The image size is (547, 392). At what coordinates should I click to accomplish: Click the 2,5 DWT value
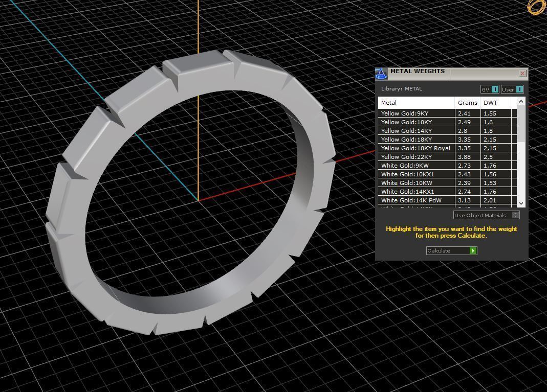point(488,157)
